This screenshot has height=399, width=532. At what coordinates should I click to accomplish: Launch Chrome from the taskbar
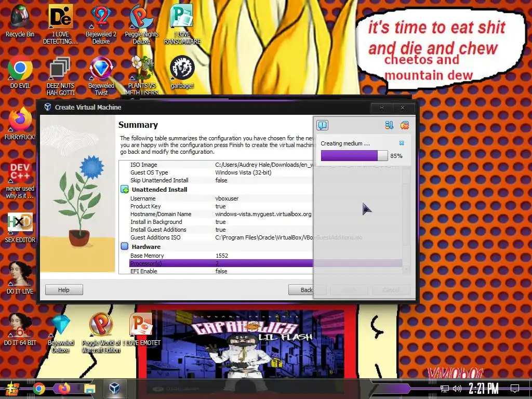point(38,389)
